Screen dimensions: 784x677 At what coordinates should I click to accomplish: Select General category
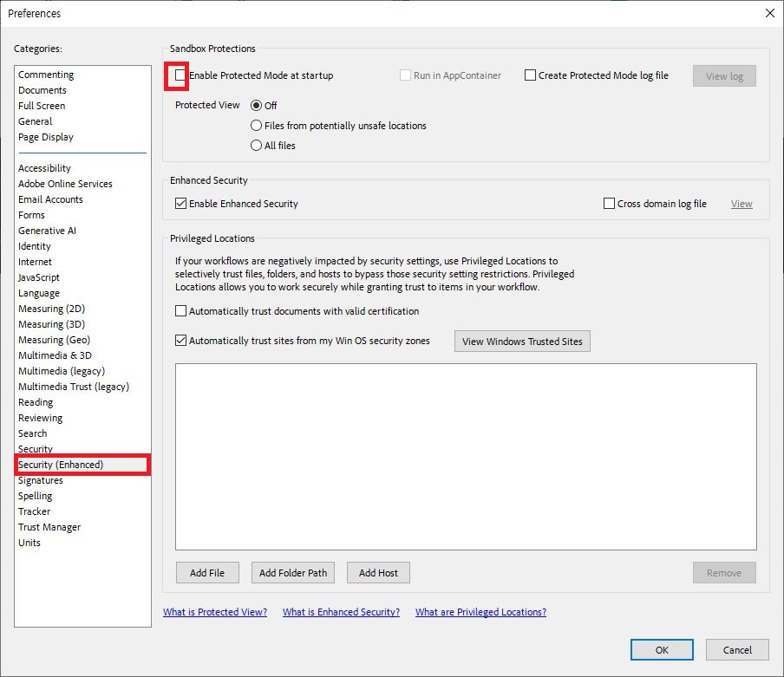35,120
